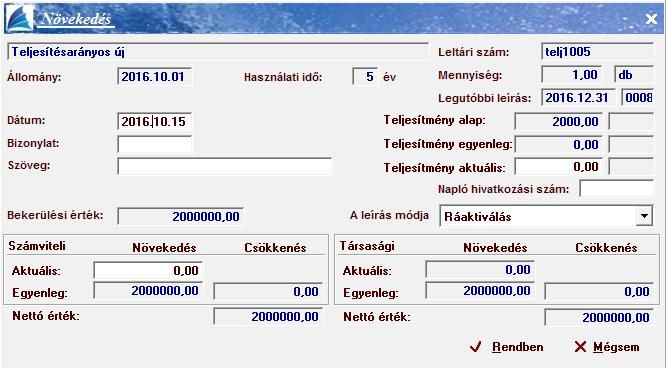Viewport: 666px width, 370px height.
Task: Click Társasági Aktuális Növekedés 0,00 field
Action: coord(480,269)
